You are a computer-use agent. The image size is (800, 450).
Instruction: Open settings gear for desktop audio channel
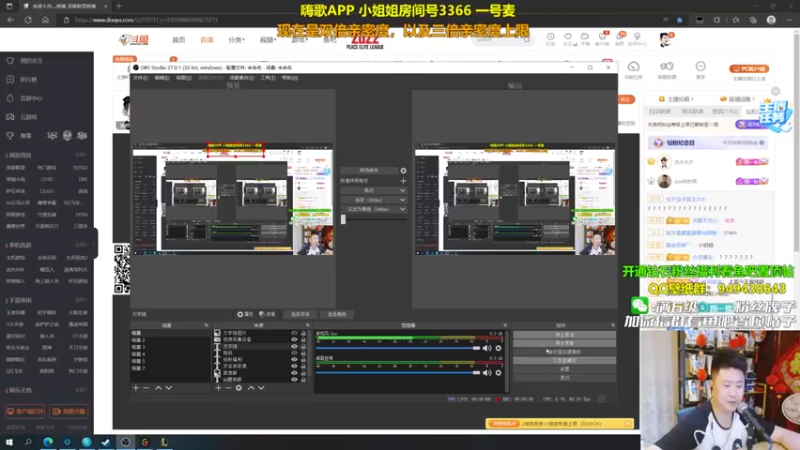coord(498,372)
